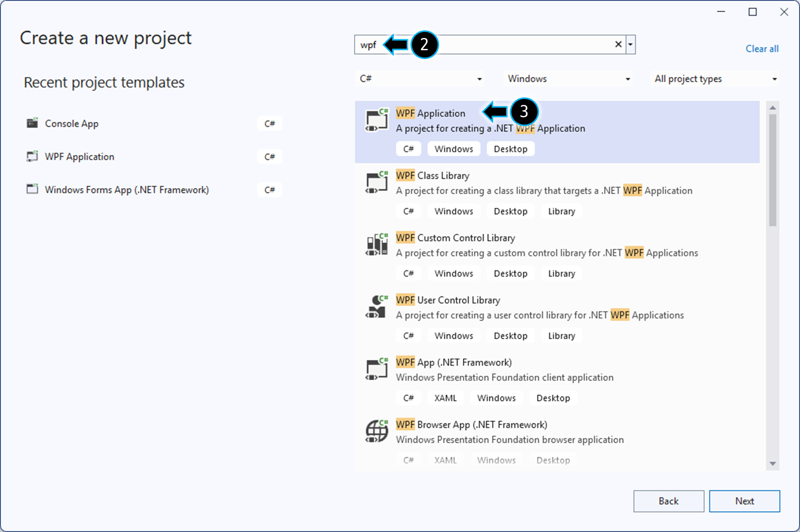Choose WPF Application from recent templates
Screen dimensions: 800x532
pyautogui.click(x=154, y=157)
